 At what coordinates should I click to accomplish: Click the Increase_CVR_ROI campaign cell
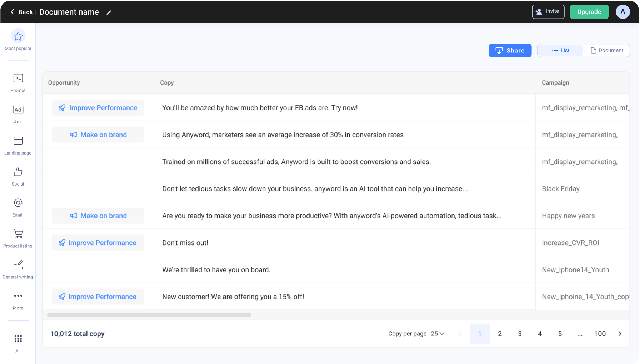tap(570, 243)
